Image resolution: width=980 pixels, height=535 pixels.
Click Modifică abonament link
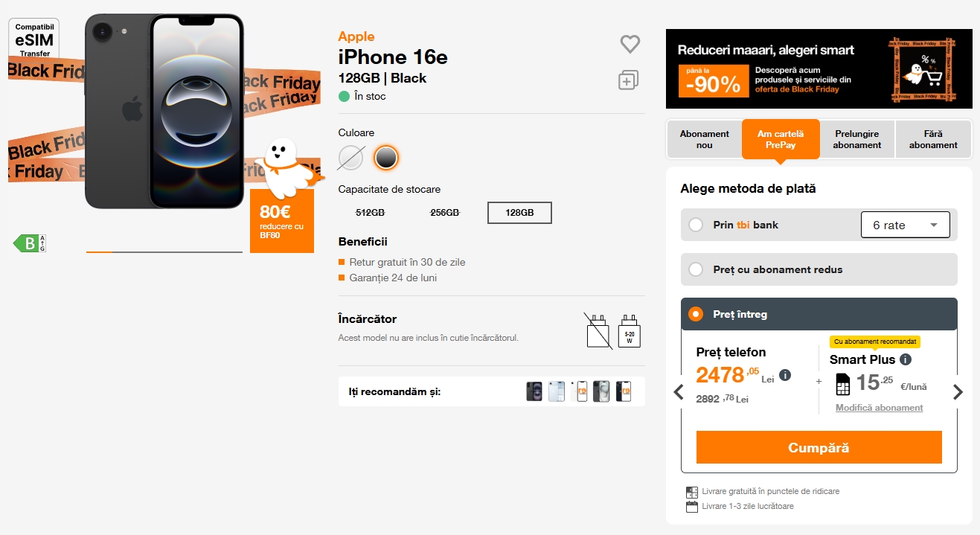(x=879, y=408)
